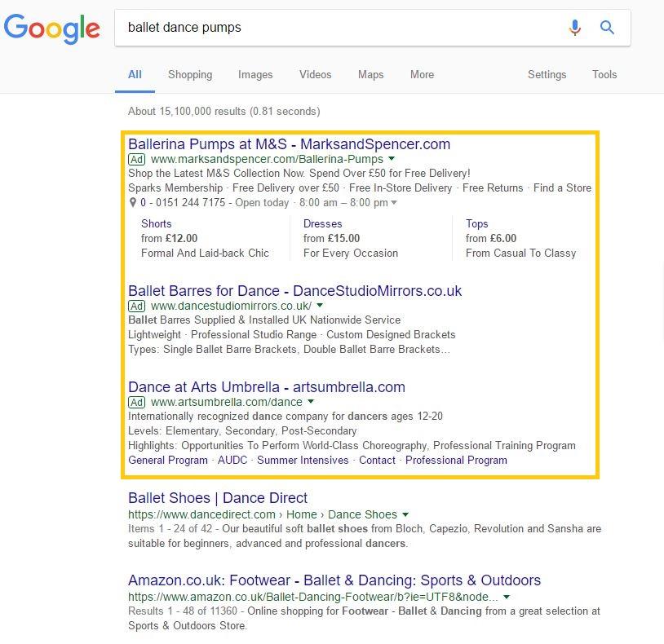Click 'Formal And Laid-back Chic' description
Viewport: 664px width, 644px height.
(205, 253)
